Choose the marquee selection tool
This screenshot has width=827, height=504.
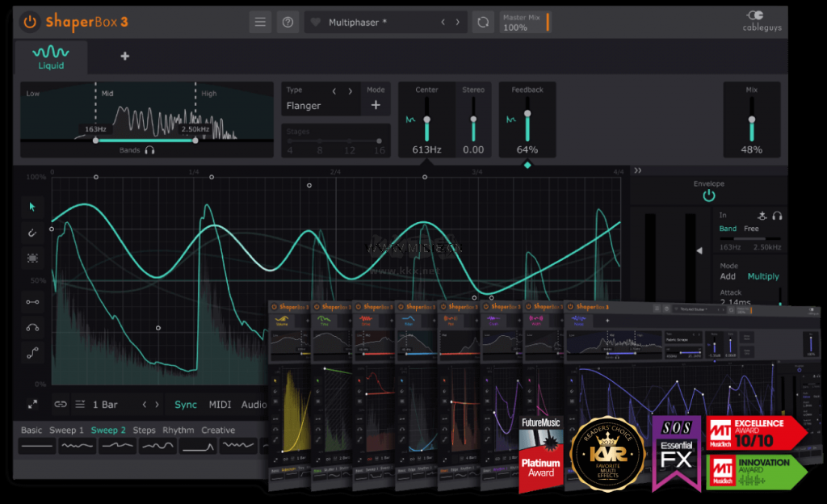tap(33, 258)
